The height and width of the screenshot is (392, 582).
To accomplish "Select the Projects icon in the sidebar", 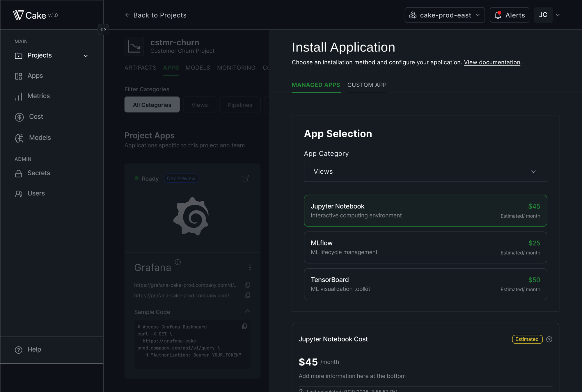I will (19, 55).
